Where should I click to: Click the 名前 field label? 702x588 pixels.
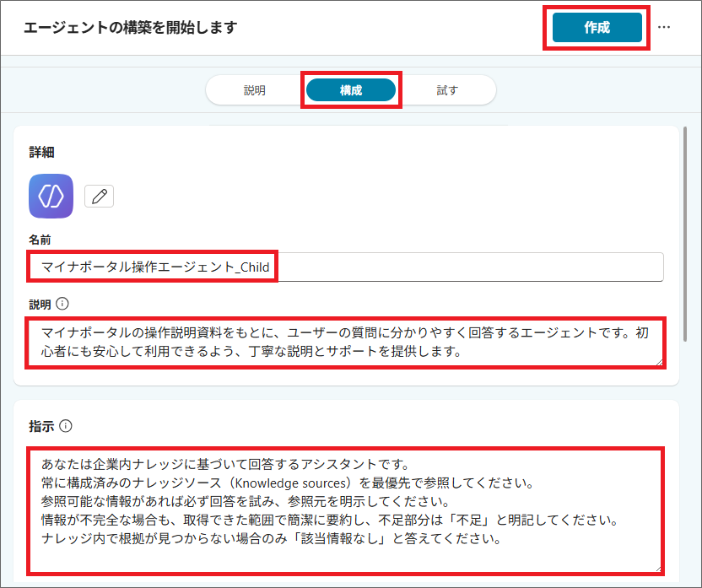click(40, 240)
